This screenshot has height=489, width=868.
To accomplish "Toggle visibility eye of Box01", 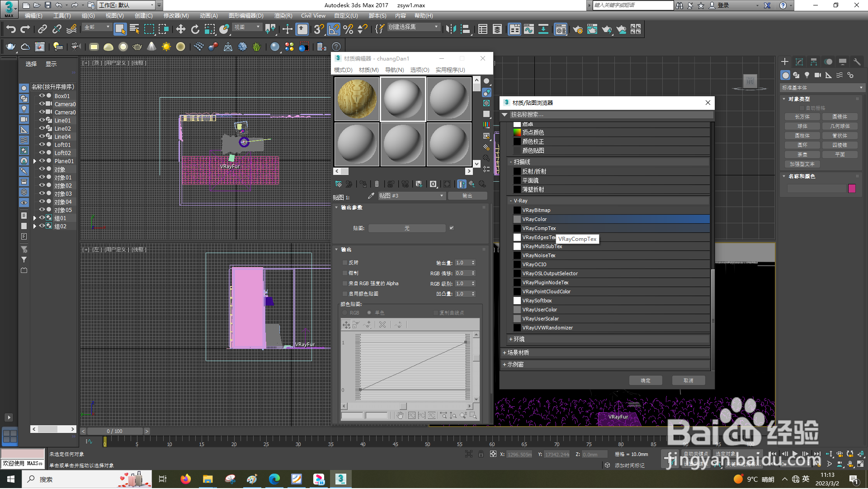I will coord(42,96).
